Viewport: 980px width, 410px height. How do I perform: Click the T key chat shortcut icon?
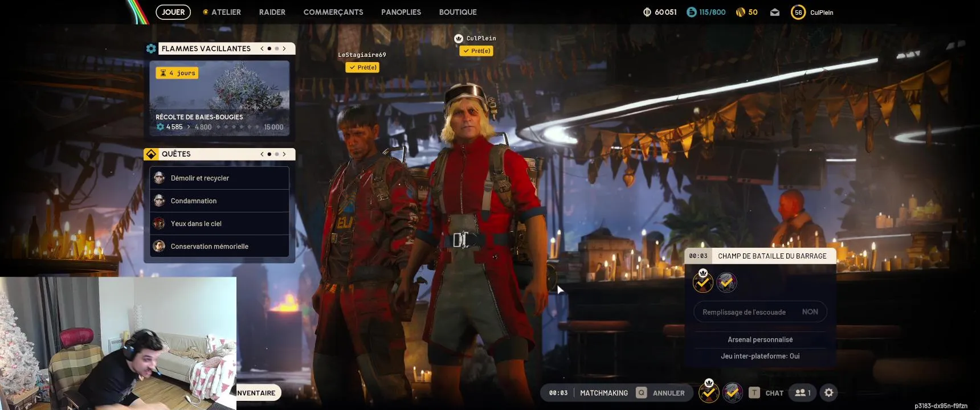point(754,393)
